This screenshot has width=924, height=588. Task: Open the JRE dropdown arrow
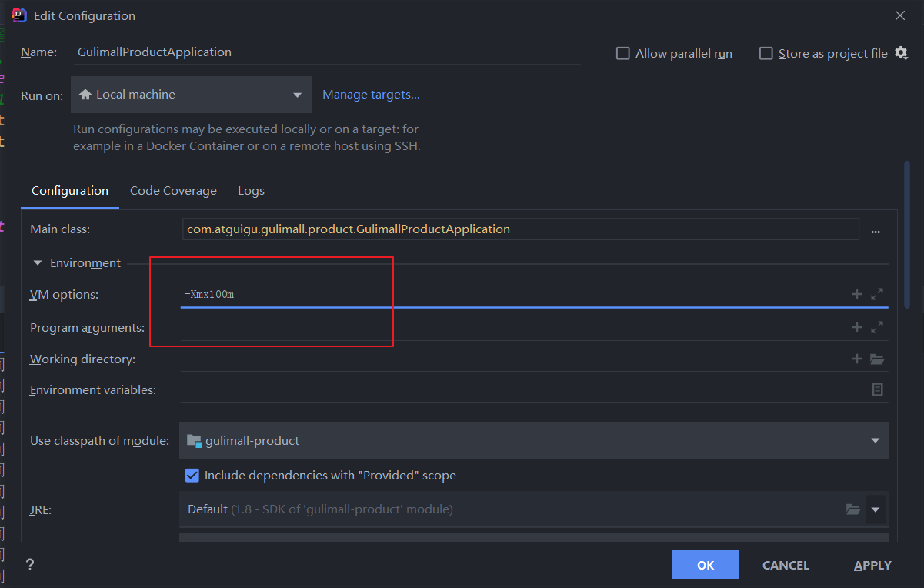tap(876, 509)
